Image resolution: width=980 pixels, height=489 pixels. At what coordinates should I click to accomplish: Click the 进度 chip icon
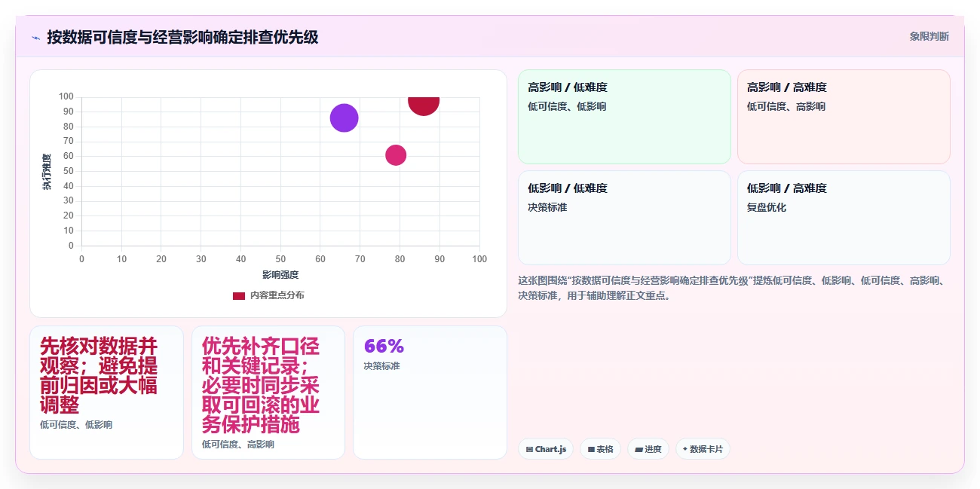pyautogui.click(x=639, y=450)
